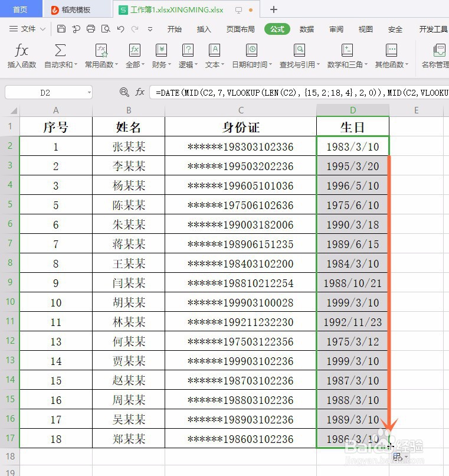
Task: Click the Insert Function (插入函数) icon
Action: coord(22,56)
